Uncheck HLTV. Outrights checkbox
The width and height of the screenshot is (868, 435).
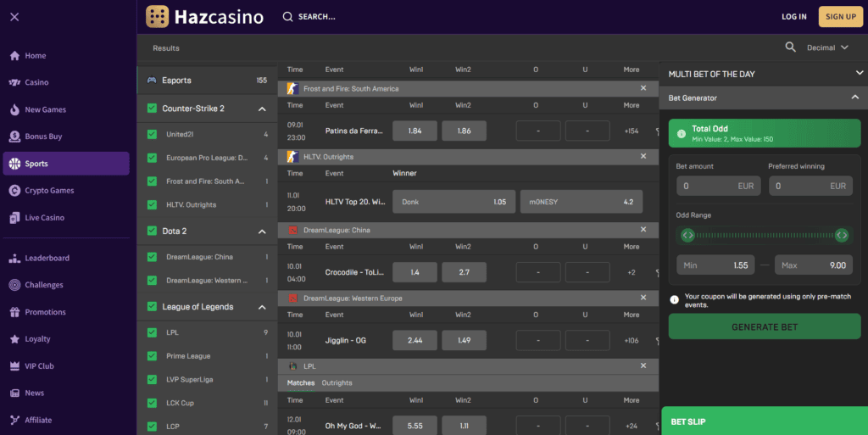(152, 204)
